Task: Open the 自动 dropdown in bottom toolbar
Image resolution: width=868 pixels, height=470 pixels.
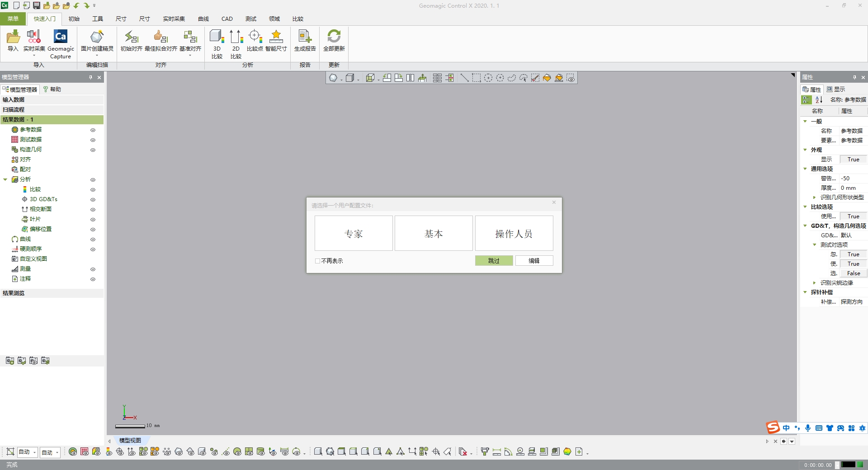Action: pos(33,452)
